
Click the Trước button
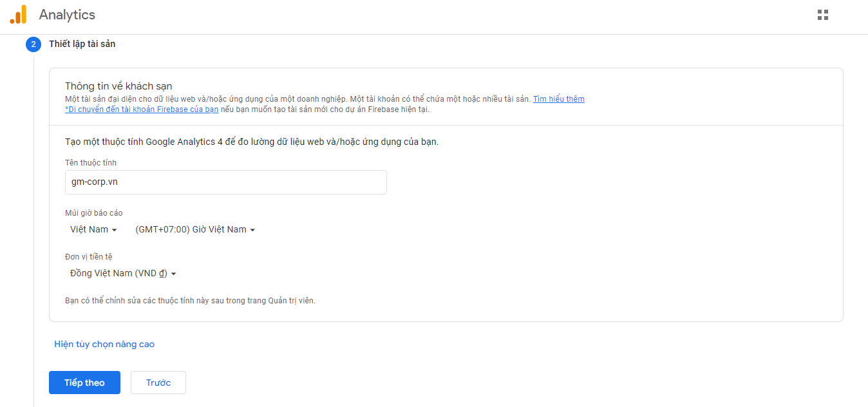coord(158,383)
